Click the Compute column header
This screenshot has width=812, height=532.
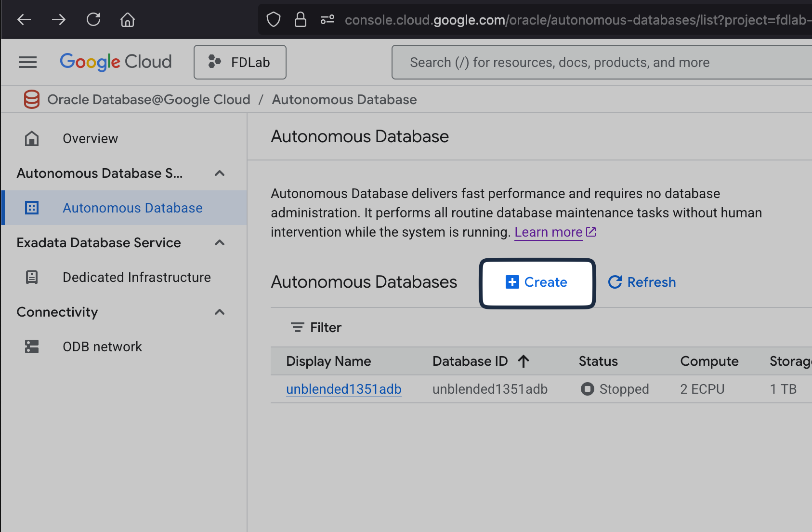tap(709, 361)
